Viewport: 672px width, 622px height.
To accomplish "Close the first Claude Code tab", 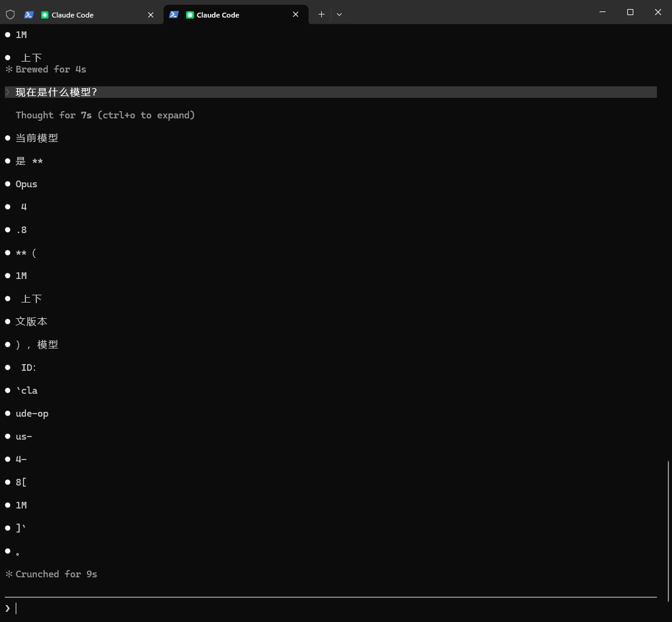I will coord(150,14).
